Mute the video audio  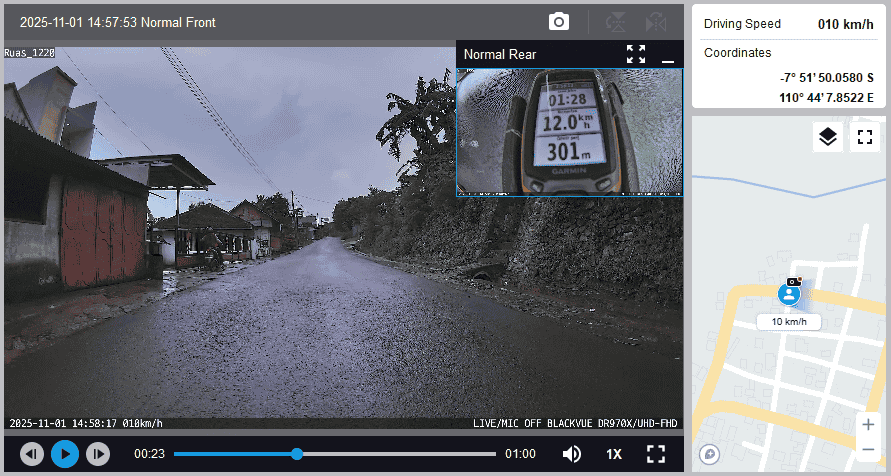point(572,454)
